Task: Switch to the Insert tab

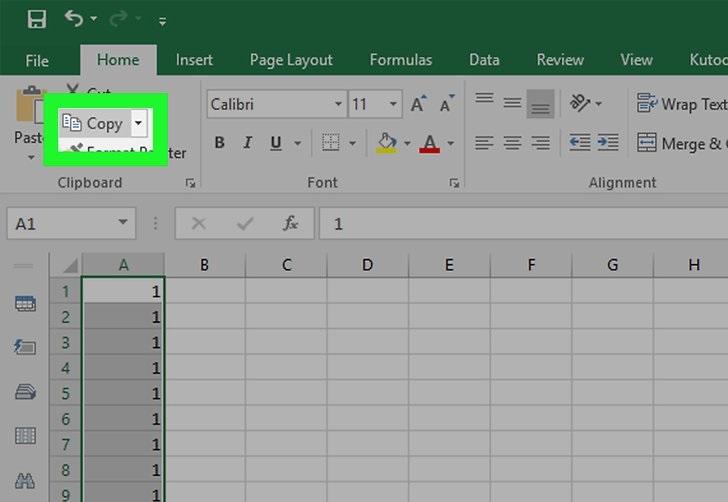Action: [194, 60]
